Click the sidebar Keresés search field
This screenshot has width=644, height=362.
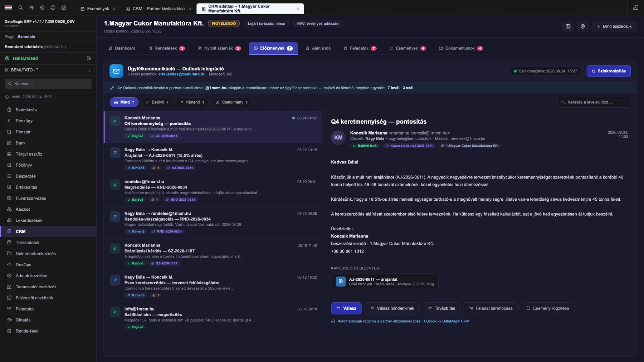coord(48,84)
